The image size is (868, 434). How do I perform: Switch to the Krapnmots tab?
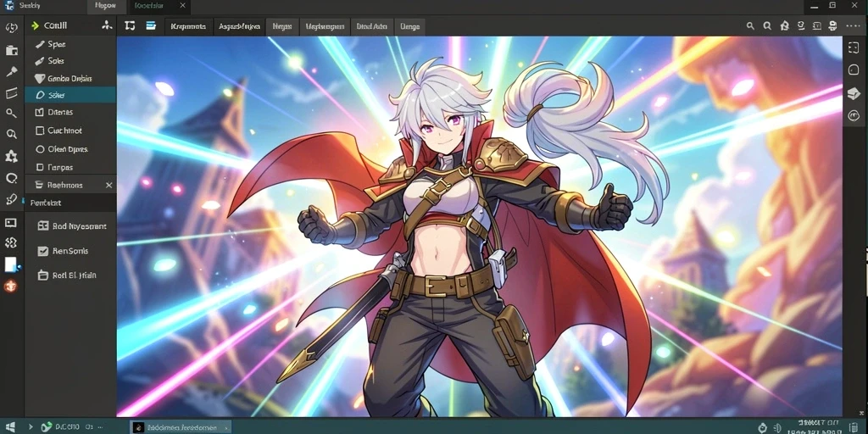coord(188,26)
